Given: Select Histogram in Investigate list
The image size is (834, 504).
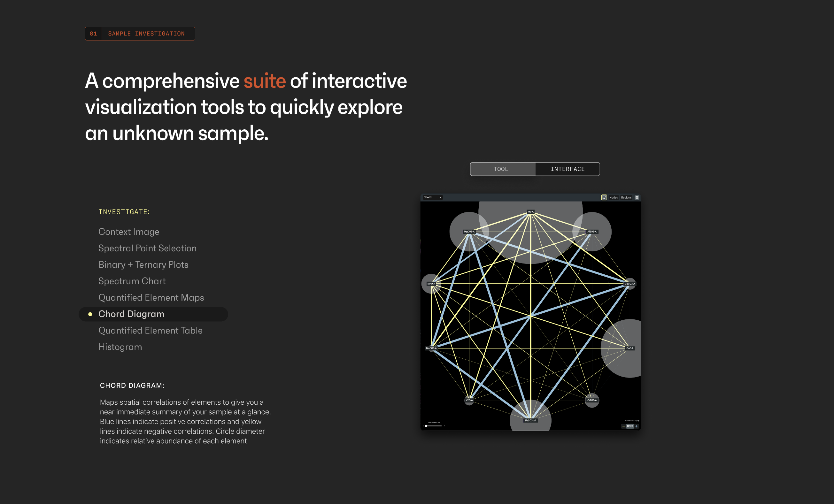Looking at the screenshot, I should (120, 347).
